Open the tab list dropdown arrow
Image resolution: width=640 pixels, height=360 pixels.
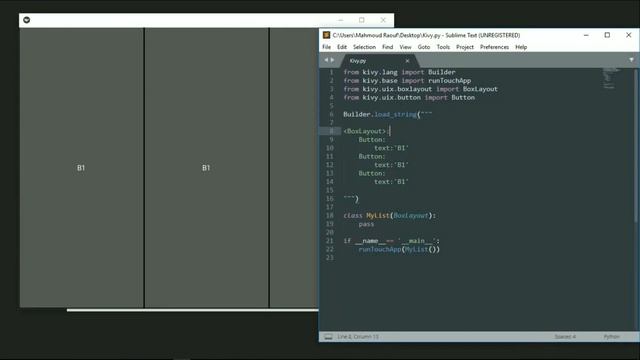(631, 60)
